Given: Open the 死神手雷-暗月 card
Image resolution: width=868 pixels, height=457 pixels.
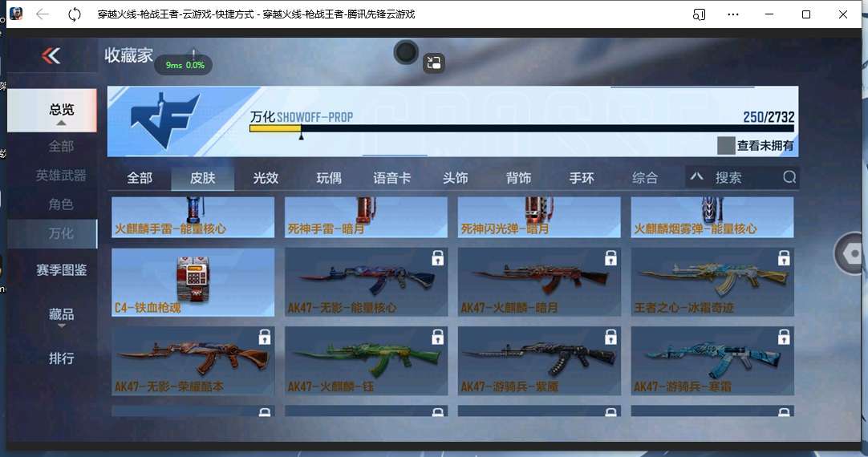Looking at the screenshot, I should pos(366,217).
